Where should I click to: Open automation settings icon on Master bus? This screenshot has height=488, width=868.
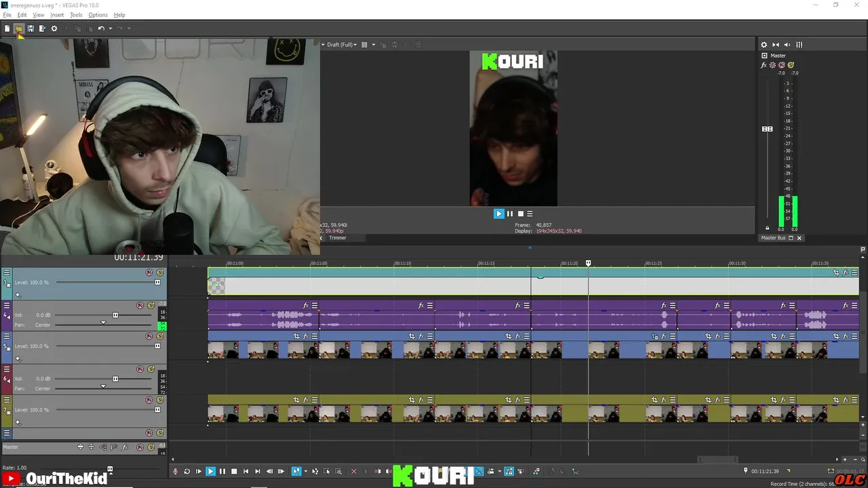772,65
